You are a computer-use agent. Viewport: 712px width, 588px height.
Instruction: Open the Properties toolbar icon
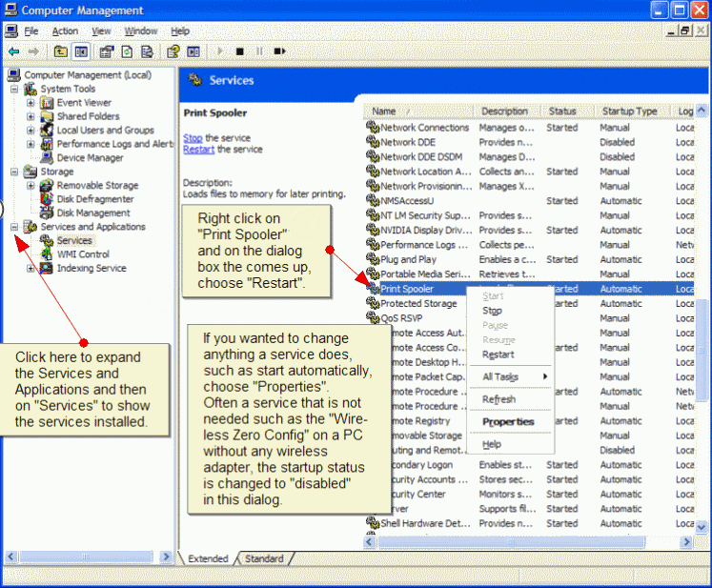[x=107, y=51]
